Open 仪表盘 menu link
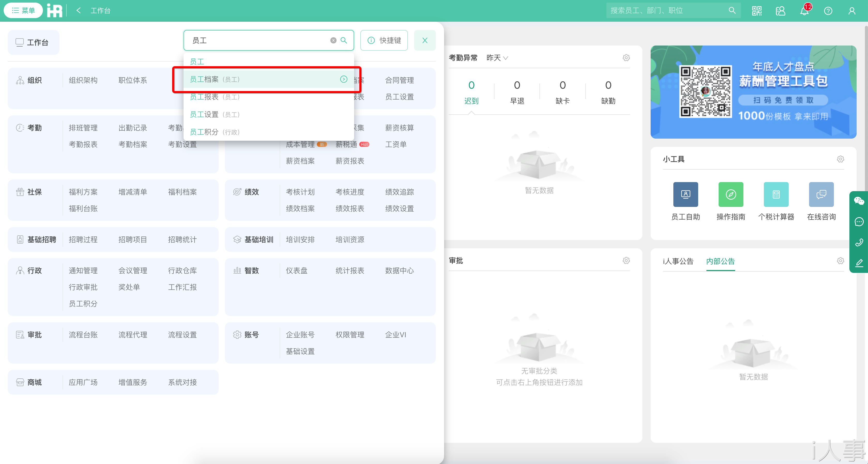The image size is (868, 464). (x=296, y=271)
